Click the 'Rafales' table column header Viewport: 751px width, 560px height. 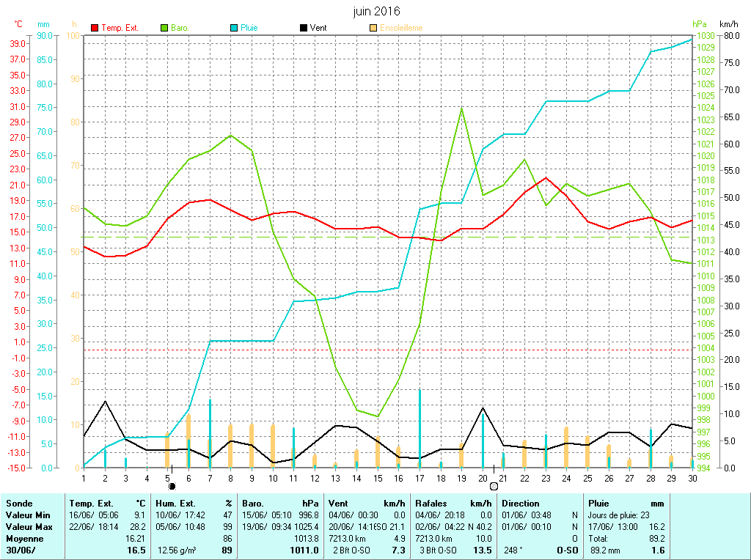(431, 504)
